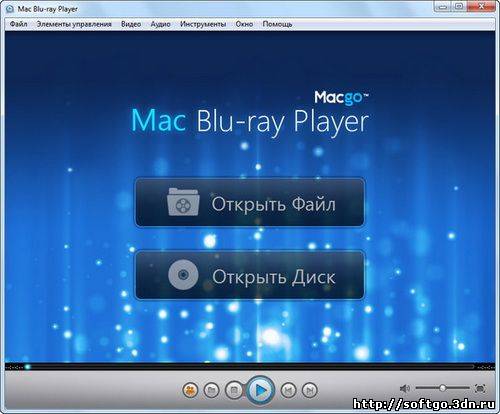Open the Помощь menu

[277, 24]
